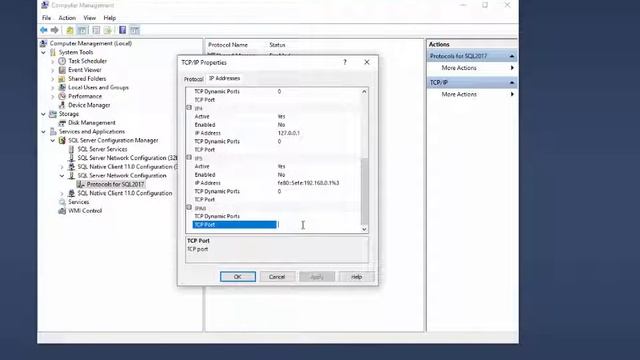The width and height of the screenshot is (640, 360).
Task: Select SQL Server Network Configuration (32bit) item
Action: [x=127, y=158]
